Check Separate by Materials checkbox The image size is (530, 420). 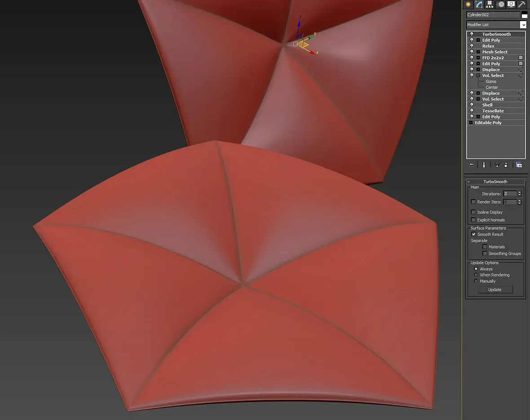(485, 247)
